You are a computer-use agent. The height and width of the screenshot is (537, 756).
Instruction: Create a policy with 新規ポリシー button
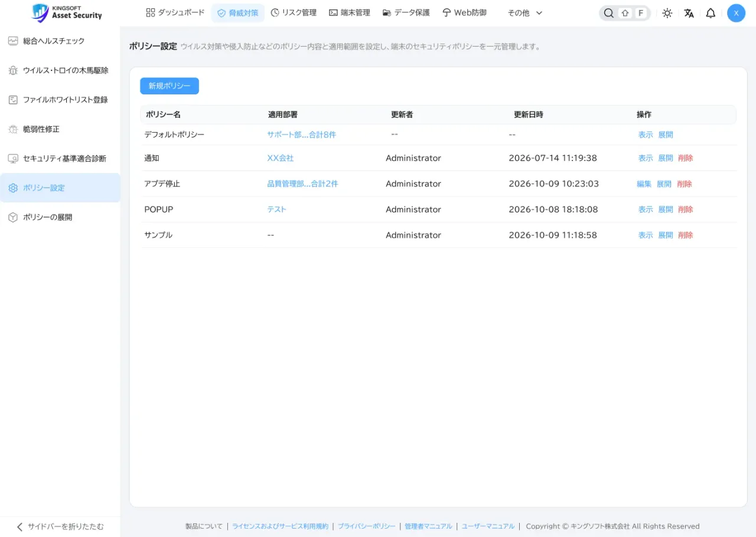click(170, 86)
